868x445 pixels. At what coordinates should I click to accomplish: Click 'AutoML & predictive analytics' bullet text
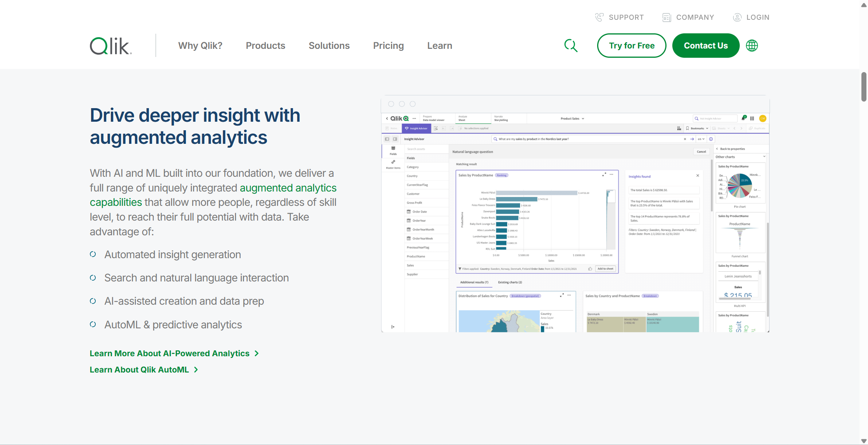[173, 325]
